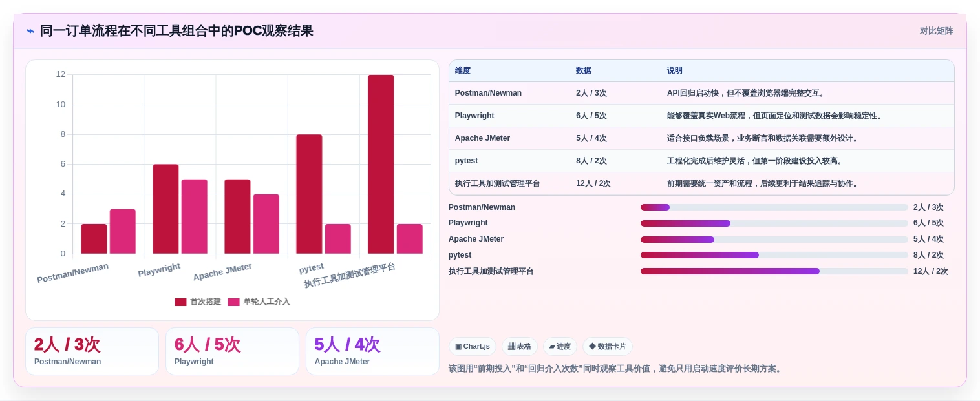Click the pytest 单轮人工介入 bar at 2

tap(338, 239)
